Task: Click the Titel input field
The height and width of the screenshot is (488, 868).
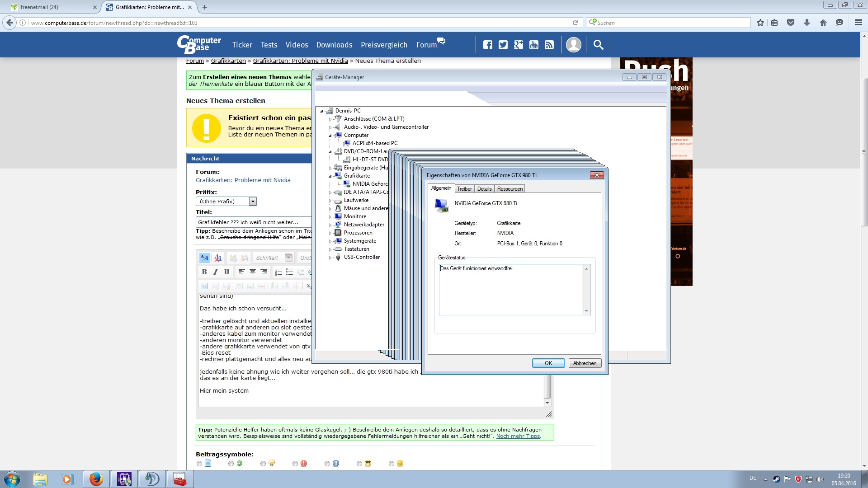Action: [x=253, y=222]
